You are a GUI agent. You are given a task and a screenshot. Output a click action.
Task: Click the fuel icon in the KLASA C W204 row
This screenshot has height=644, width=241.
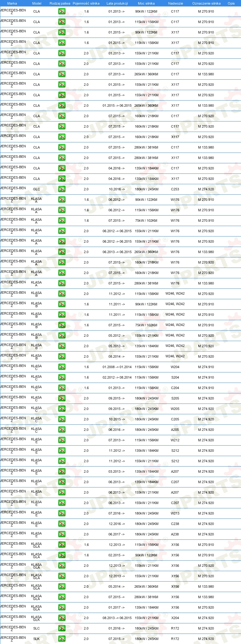tap(62, 367)
